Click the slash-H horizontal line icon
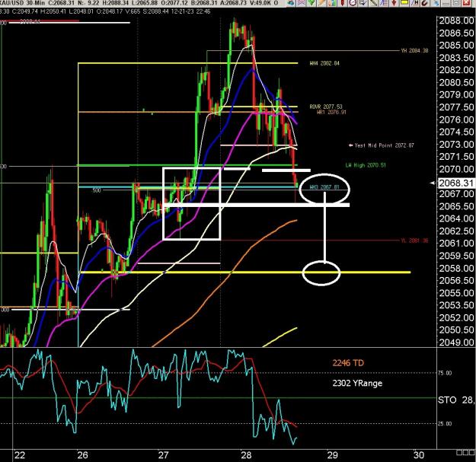This screenshot has height=462, width=476. pos(414,3)
